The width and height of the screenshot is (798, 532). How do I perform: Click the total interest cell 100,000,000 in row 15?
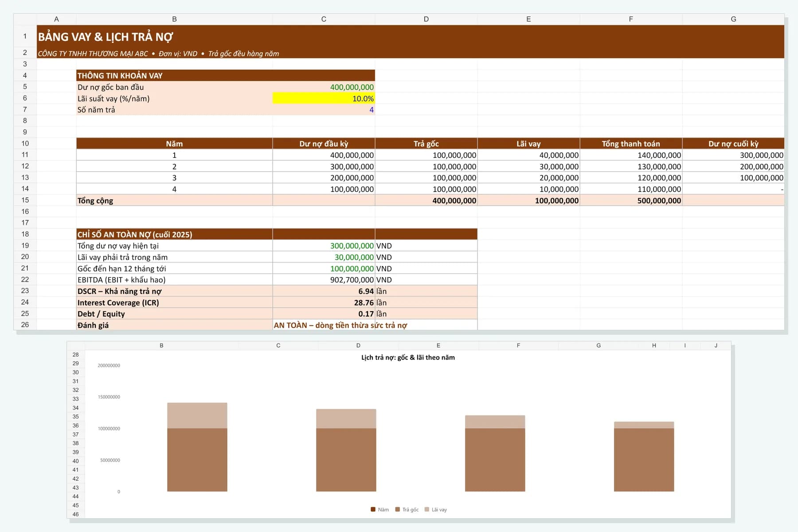point(528,200)
